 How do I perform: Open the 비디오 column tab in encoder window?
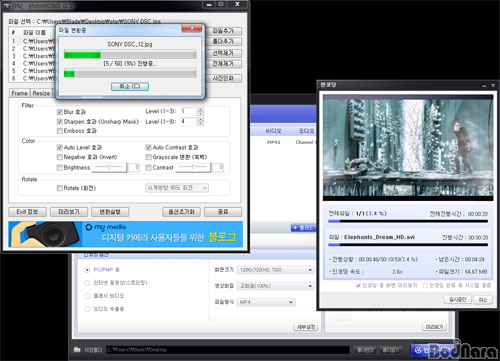(x=273, y=131)
